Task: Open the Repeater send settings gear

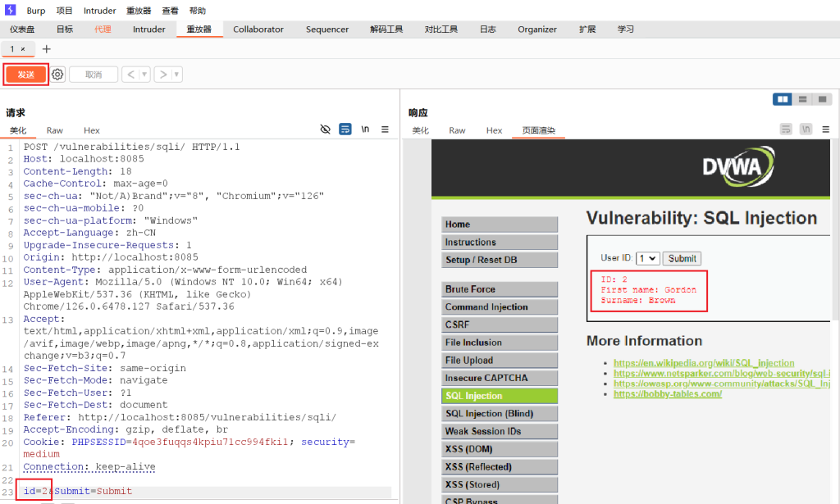Action: point(57,75)
